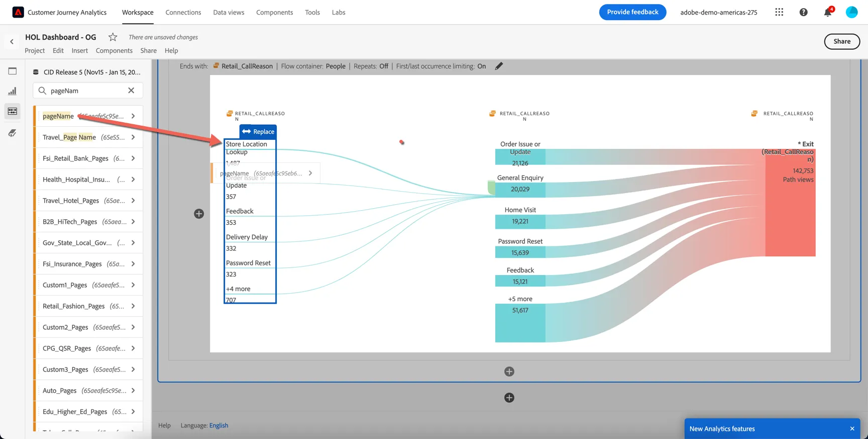Screen dimensions: 868x439
Task: Add a new panel with the bottom plus icon
Action: pyautogui.click(x=509, y=398)
